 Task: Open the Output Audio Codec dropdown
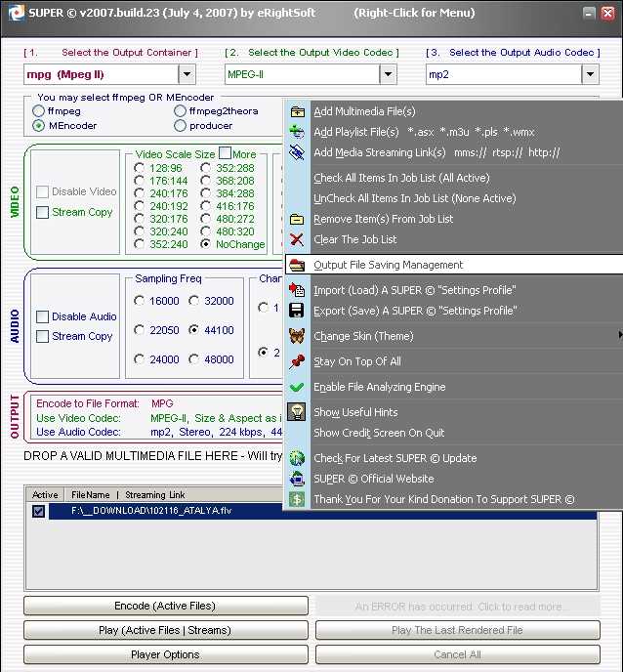point(590,74)
